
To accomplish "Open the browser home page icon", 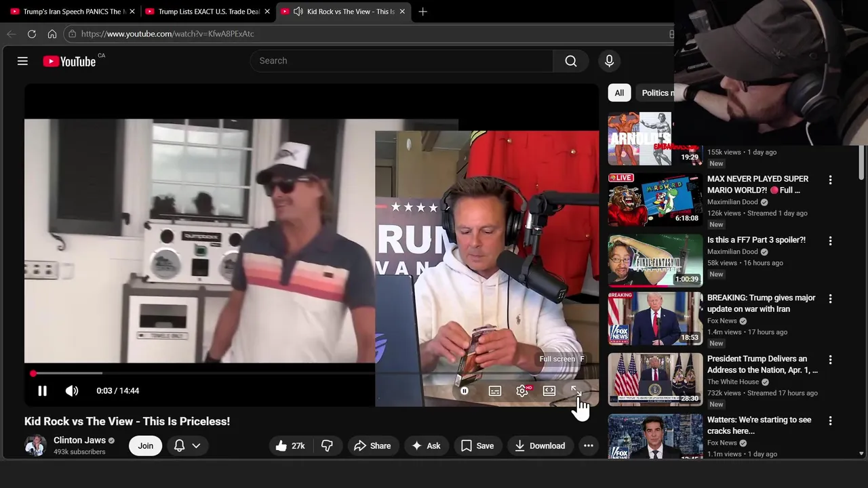I will [52, 34].
